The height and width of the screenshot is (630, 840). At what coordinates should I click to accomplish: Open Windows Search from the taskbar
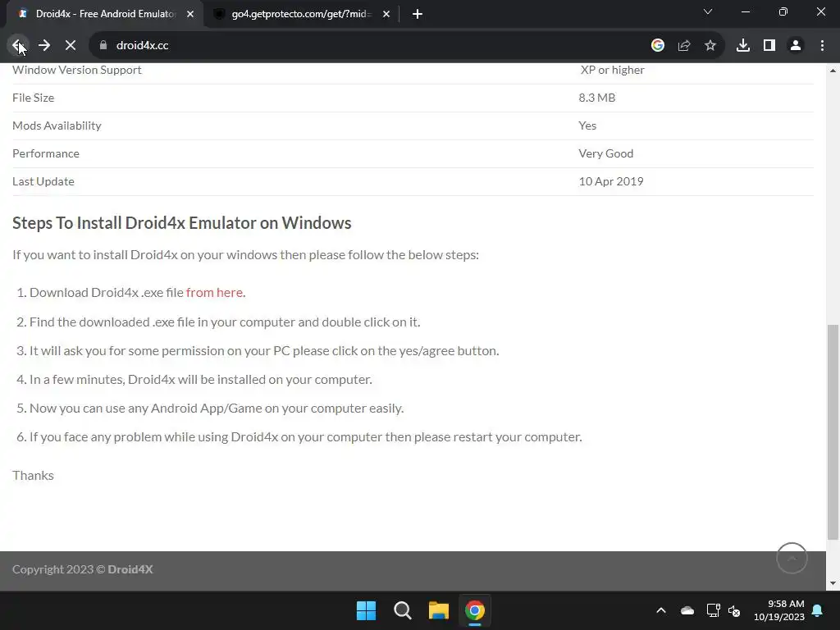point(402,610)
